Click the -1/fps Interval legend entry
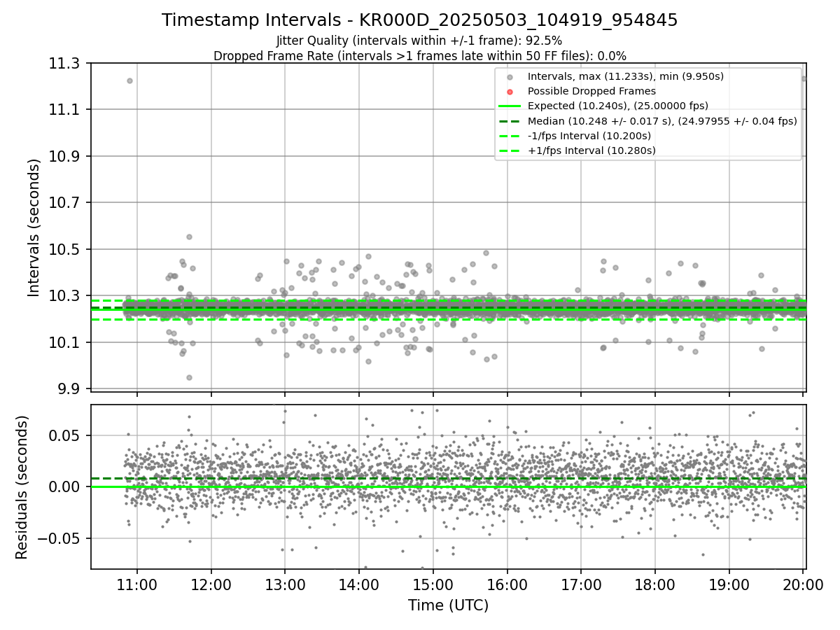 point(575,136)
